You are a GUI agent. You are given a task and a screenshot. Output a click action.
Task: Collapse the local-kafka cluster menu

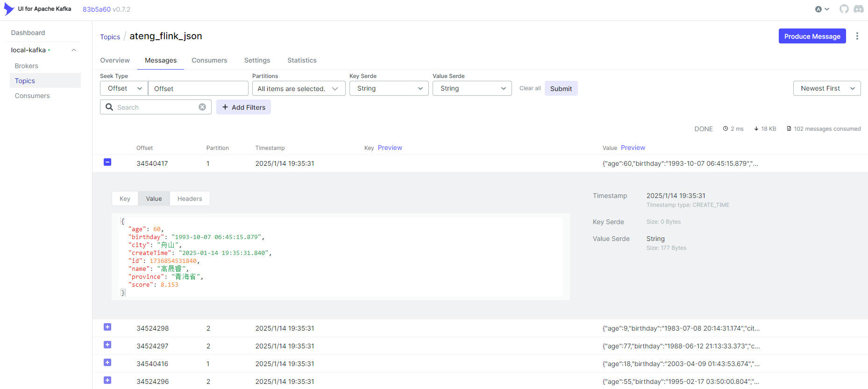(x=74, y=50)
